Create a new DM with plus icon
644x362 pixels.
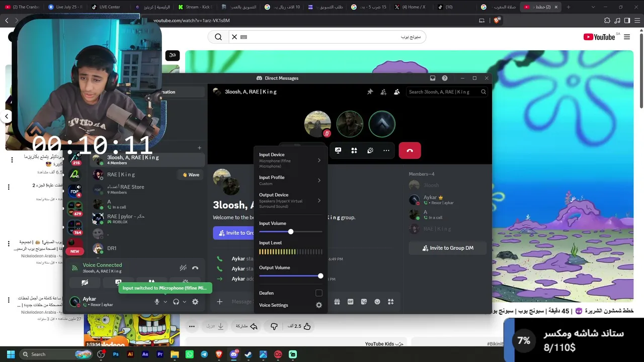pyautogui.click(x=199, y=148)
